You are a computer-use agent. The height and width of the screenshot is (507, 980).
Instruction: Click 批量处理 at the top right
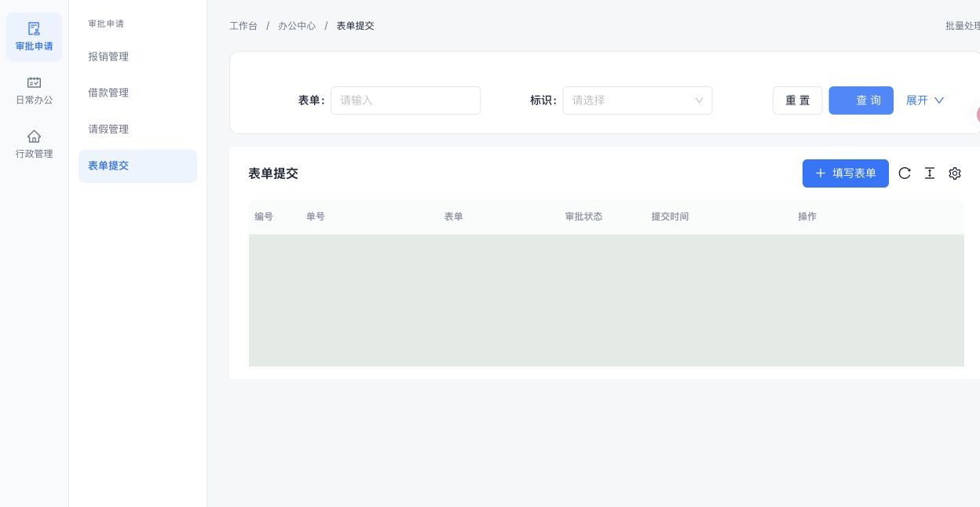[x=963, y=26]
